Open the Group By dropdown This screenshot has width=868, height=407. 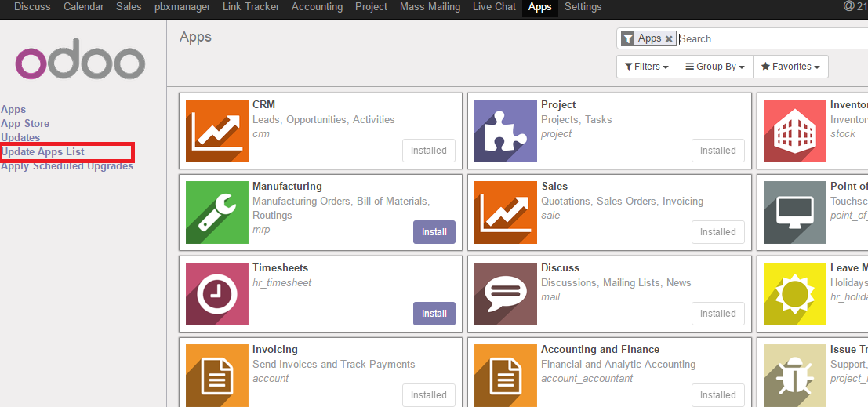point(715,67)
